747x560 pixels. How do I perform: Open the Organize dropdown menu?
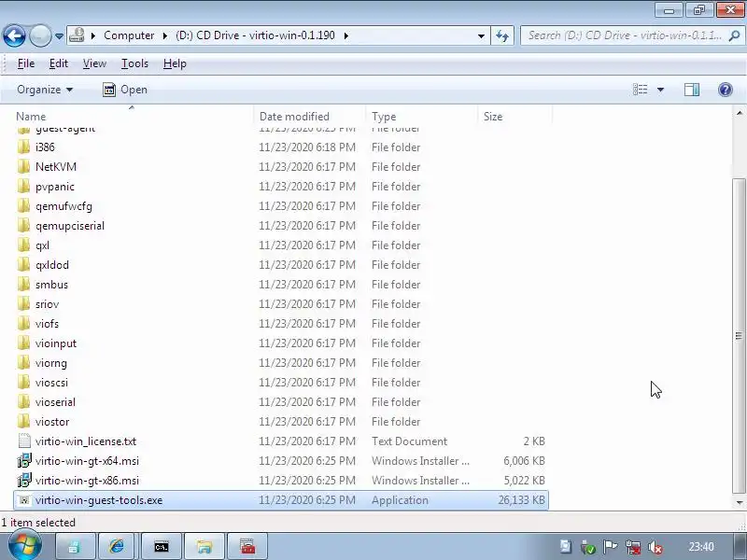click(45, 90)
